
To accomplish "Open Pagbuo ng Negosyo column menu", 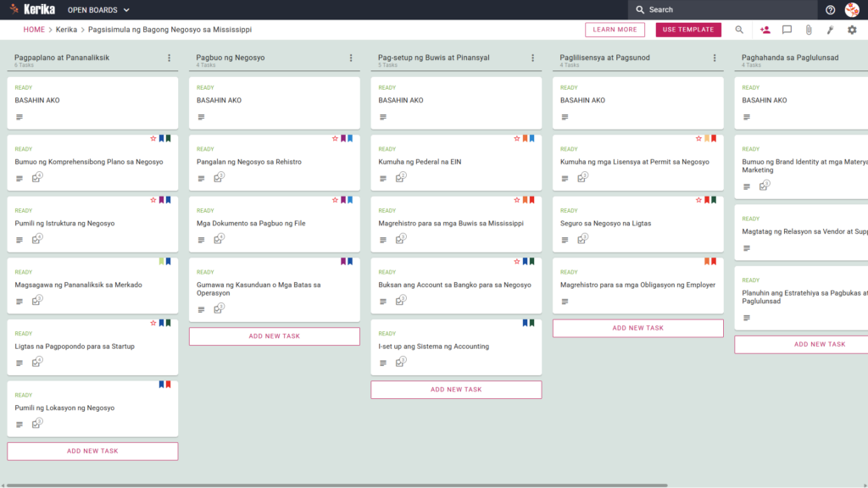I will 351,58.
